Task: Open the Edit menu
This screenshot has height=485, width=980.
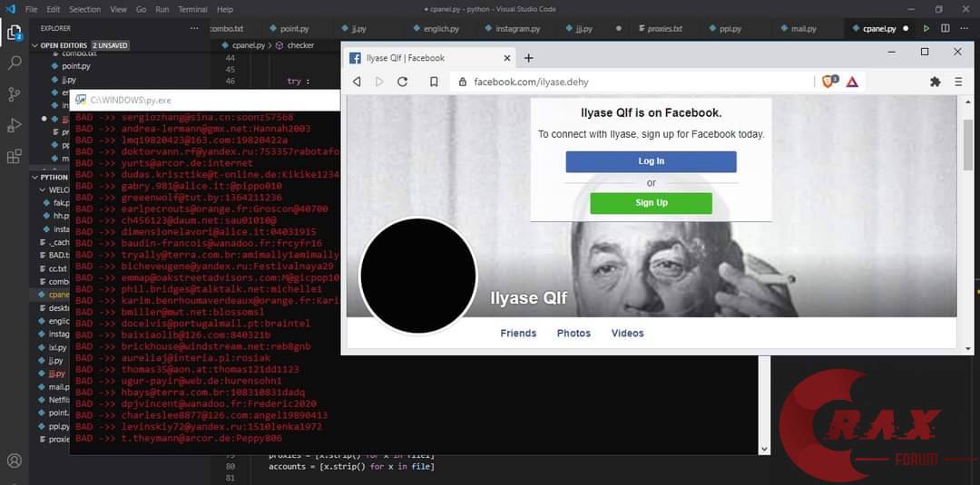Action: (x=54, y=9)
